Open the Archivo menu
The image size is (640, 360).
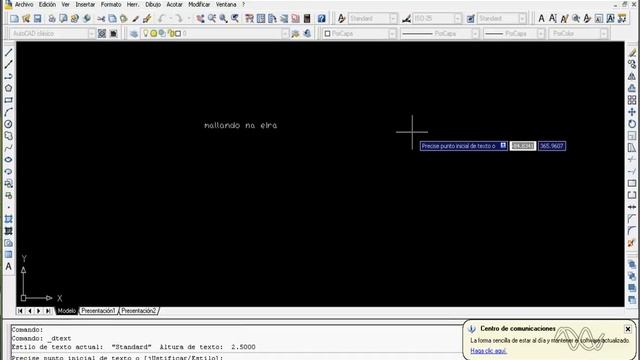[24, 4]
